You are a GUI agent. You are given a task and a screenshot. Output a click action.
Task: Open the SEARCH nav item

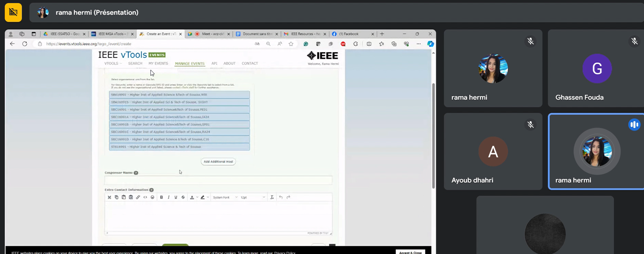135,63
